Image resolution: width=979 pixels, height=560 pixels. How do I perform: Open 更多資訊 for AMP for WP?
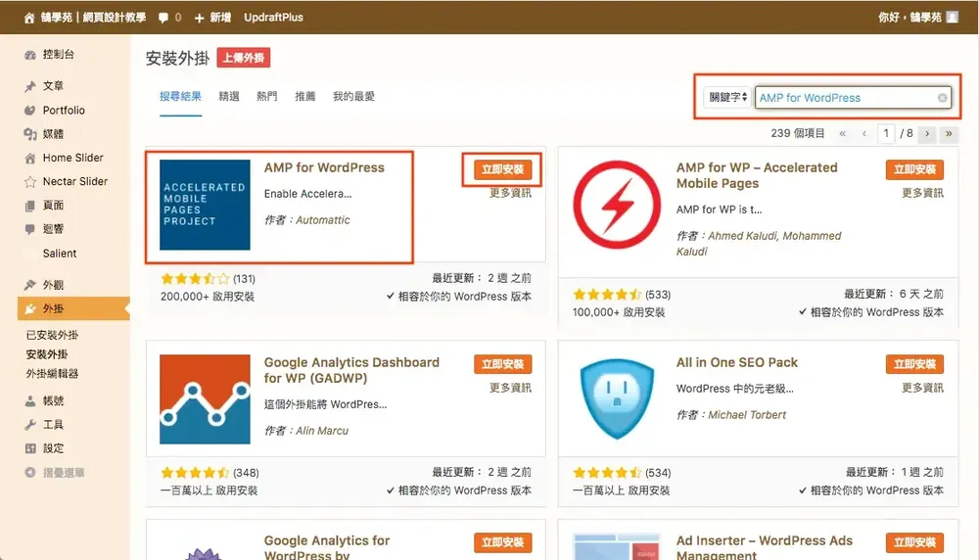922,193
